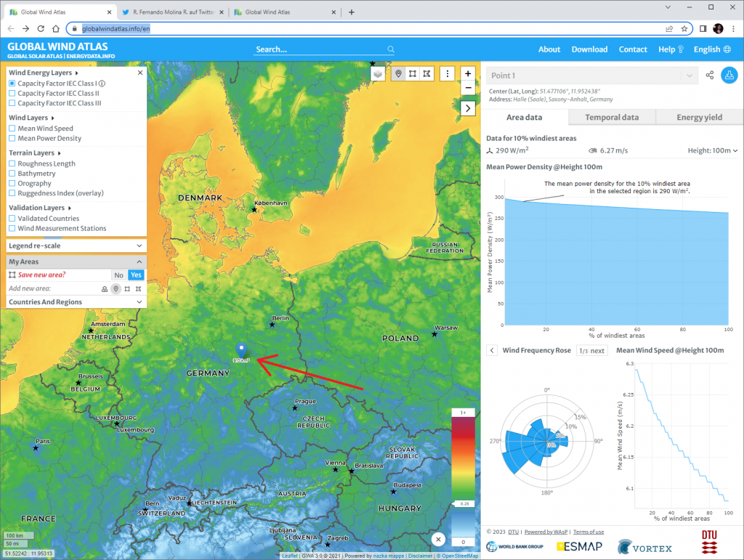Enable the Wind Measurement Stations layer
This screenshot has height=560, width=744.
(x=10, y=228)
